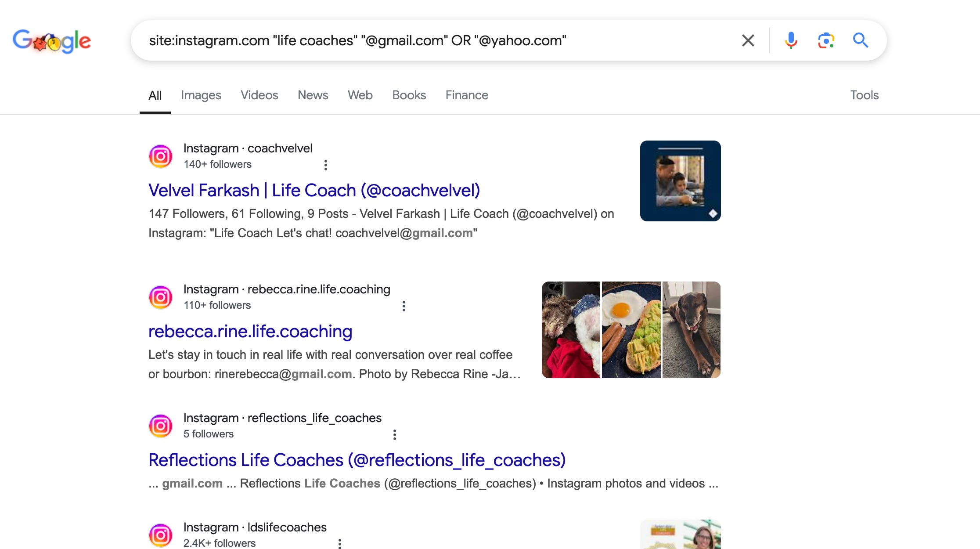Click the Instagram icon beside coachvelvel

[161, 156]
